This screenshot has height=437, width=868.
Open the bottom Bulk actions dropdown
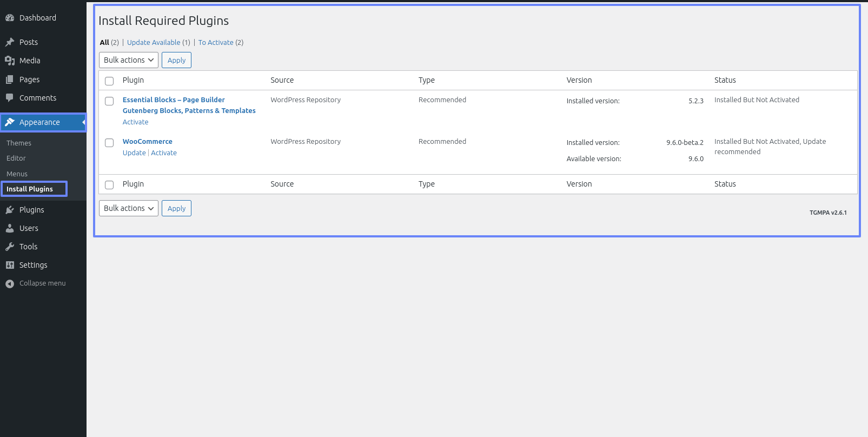point(129,208)
